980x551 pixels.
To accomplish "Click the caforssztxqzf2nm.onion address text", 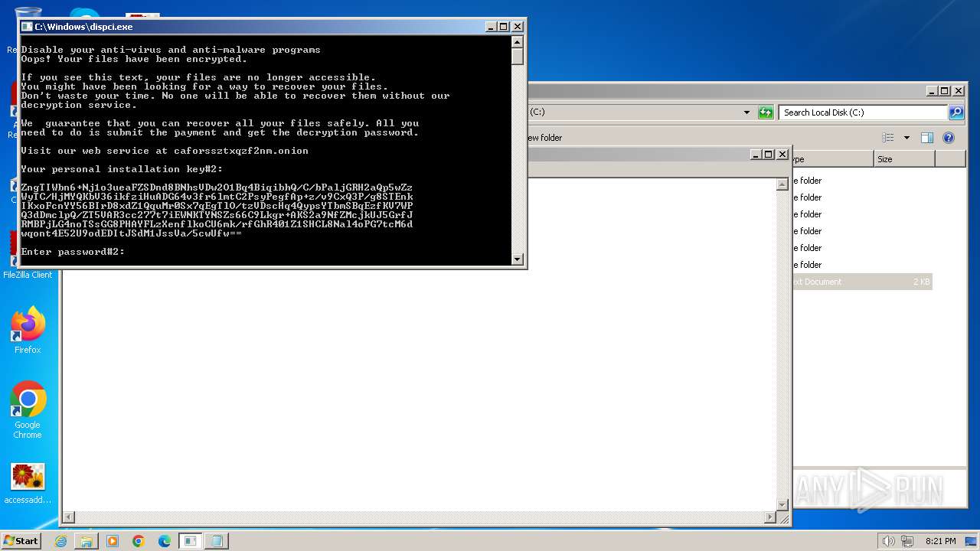I will (x=241, y=151).
